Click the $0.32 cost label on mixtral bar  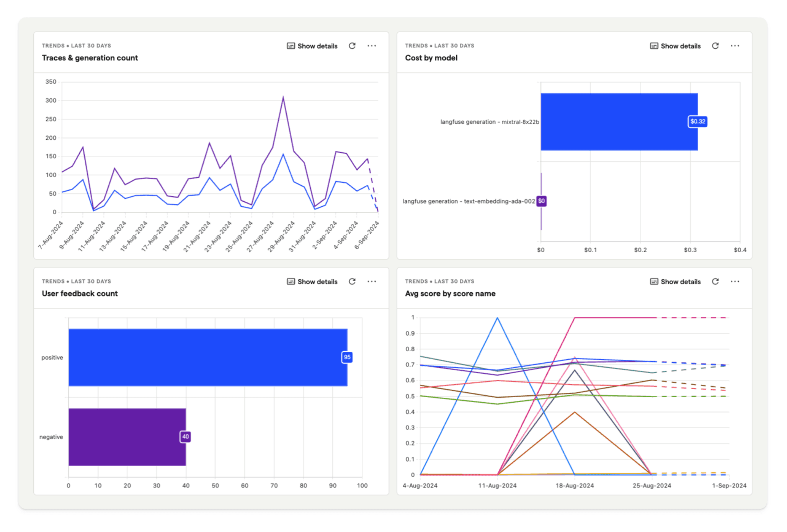click(698, 121)
